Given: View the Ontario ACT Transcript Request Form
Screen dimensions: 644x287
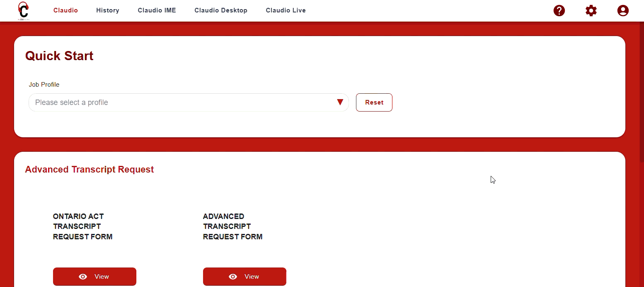Looking at the screenshot, I should point(94,276).
